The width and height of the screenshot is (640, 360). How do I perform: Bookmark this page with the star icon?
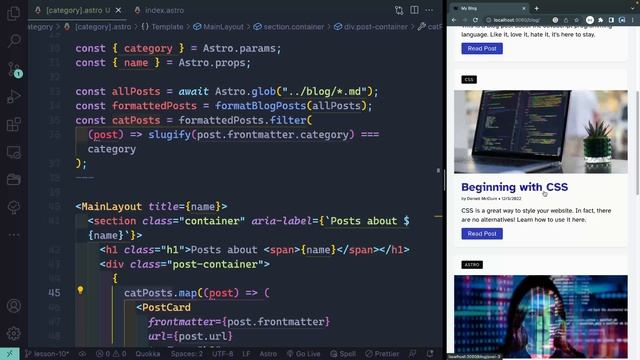pyautogui.click(x=577, y=20)
